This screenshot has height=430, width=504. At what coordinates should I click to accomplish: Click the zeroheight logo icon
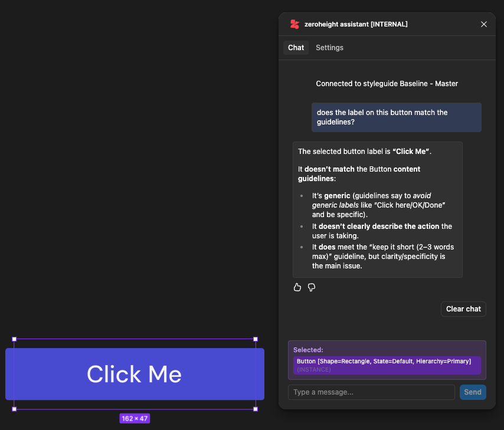294,24
